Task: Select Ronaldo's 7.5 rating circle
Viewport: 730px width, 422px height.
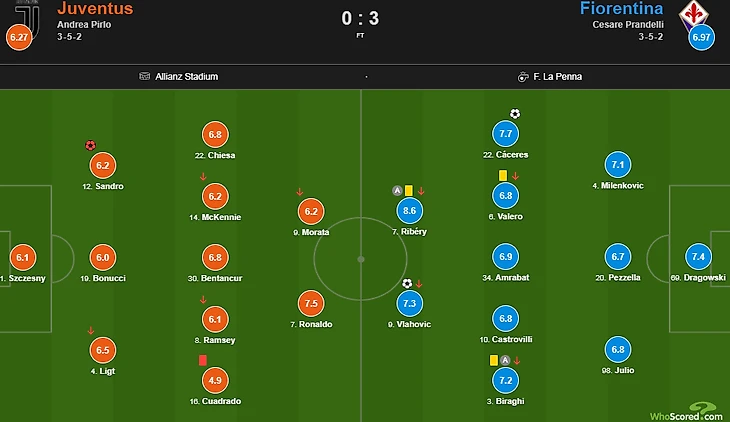Action: [x=311, y=304]
